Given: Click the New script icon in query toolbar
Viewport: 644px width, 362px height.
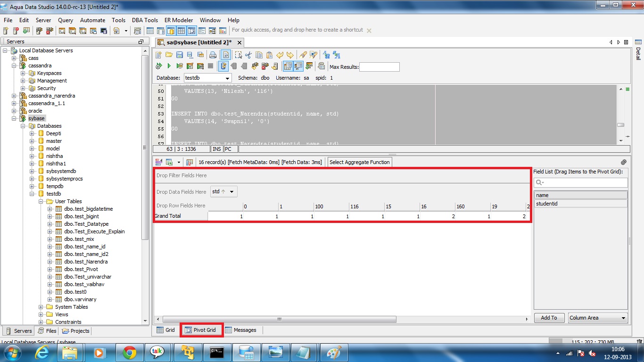Looking at the screenshot, I should pyautogui.click(x=158, y=55).
